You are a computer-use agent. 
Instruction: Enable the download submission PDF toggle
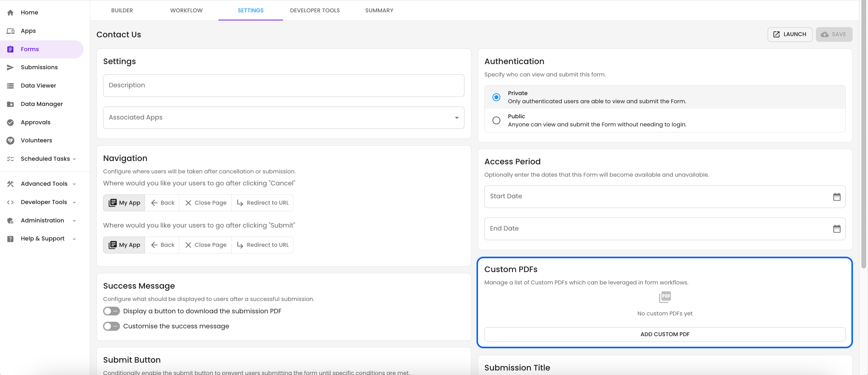point(111,311)
